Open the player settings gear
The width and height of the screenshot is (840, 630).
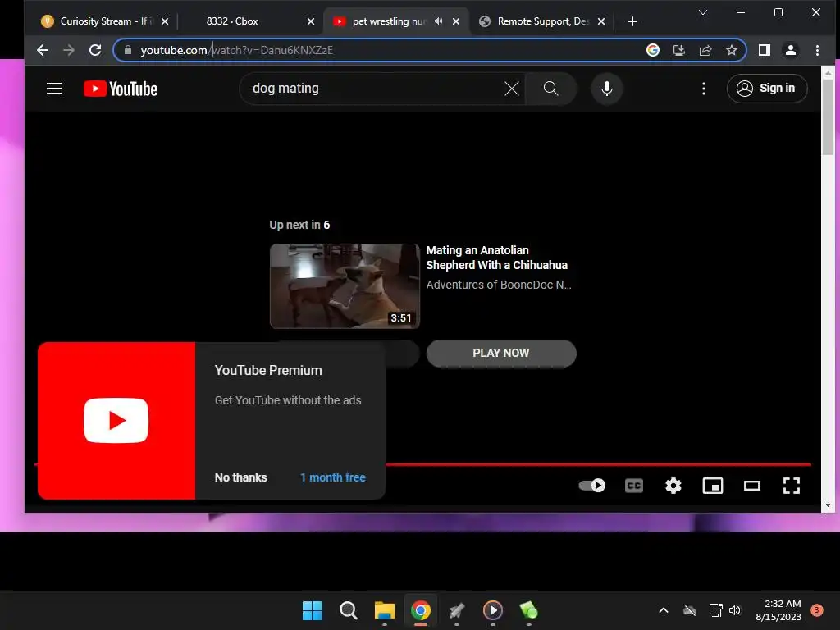click(673, 486)
